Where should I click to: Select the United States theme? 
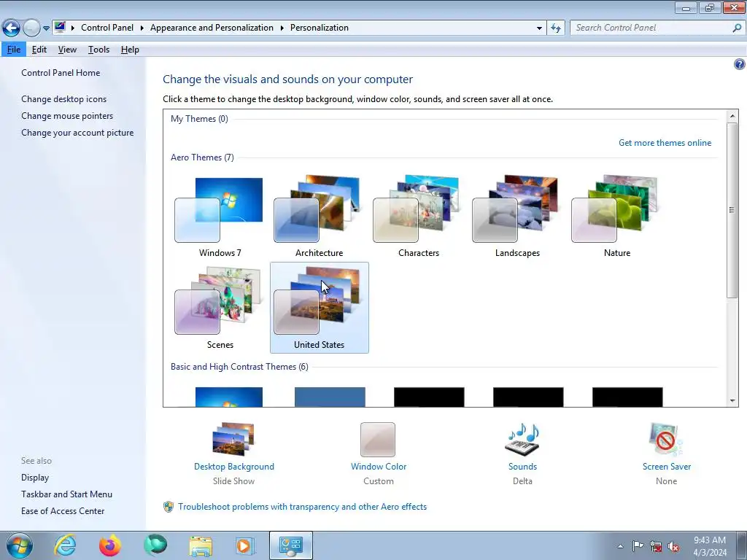pos(320,308)
